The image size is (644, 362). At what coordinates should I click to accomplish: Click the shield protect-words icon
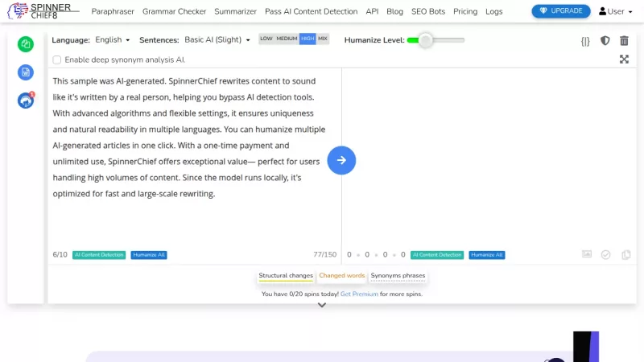605,41
